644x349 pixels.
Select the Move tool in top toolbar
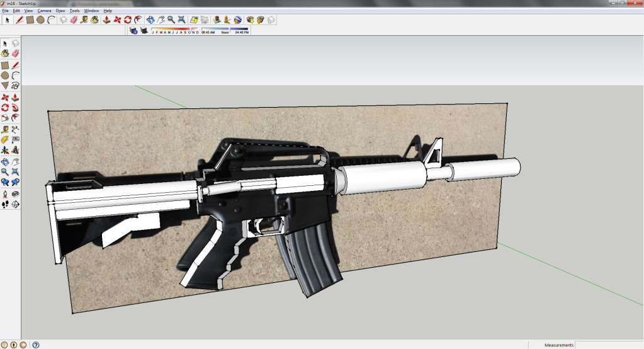[117, 20]
